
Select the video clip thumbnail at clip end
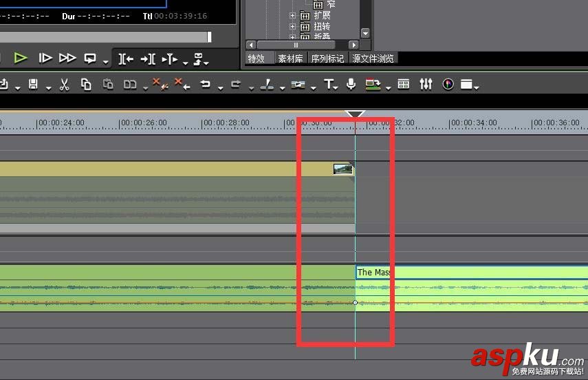[342, 169]
